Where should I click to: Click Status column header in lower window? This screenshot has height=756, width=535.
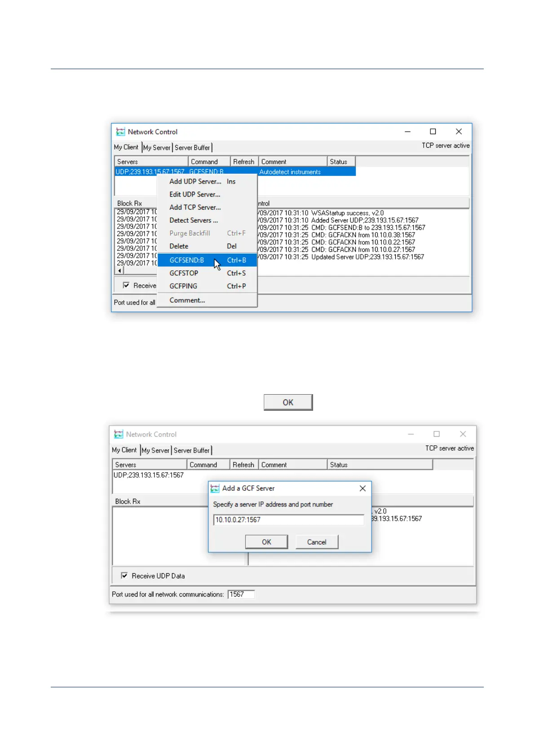[380, 465]
